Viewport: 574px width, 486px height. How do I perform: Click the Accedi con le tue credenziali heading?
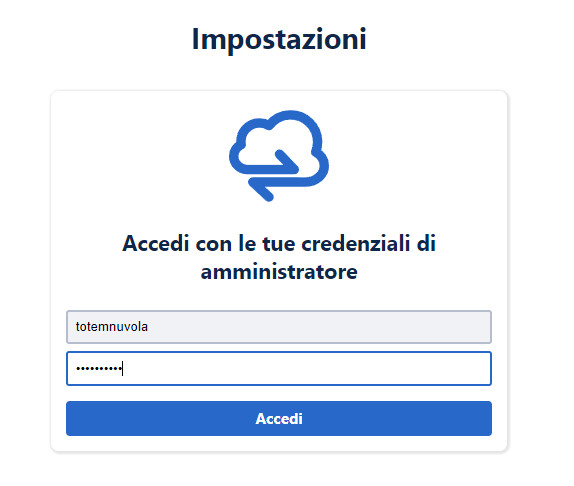279,257
